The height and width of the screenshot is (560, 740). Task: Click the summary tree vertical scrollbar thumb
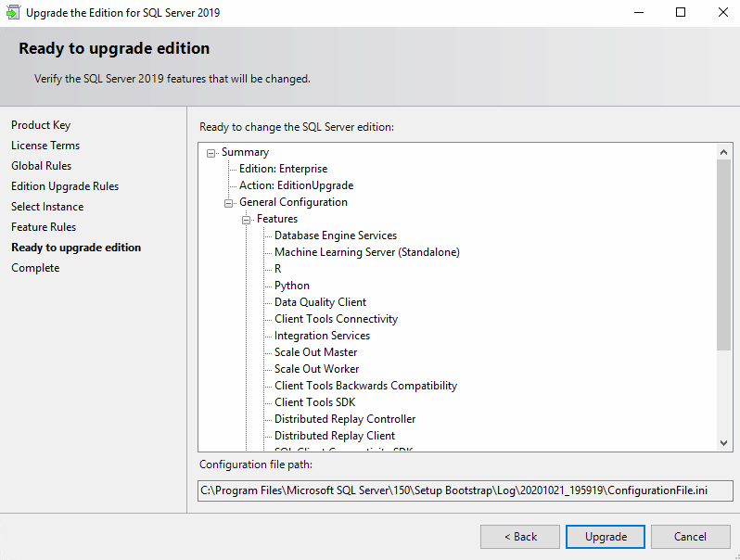[723, 255]
